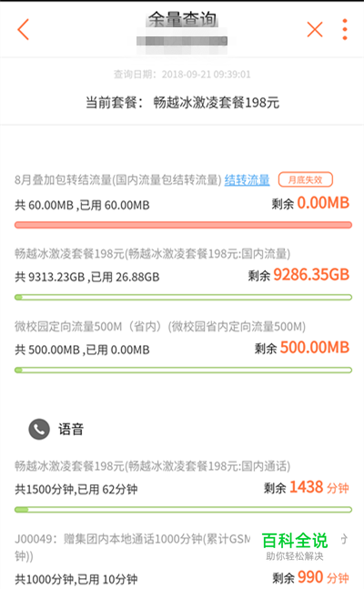Tap the 百科全说 watermark logo

295,545
